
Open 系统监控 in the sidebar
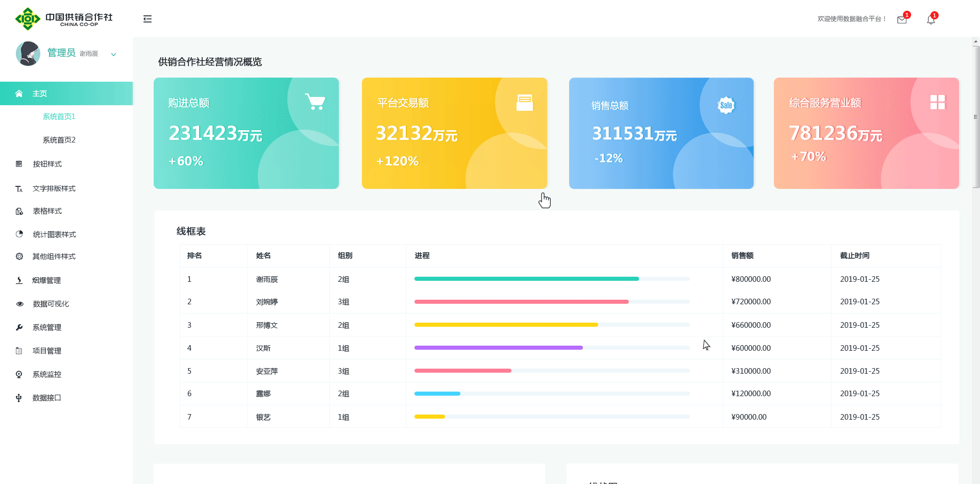tap(47, 374)
